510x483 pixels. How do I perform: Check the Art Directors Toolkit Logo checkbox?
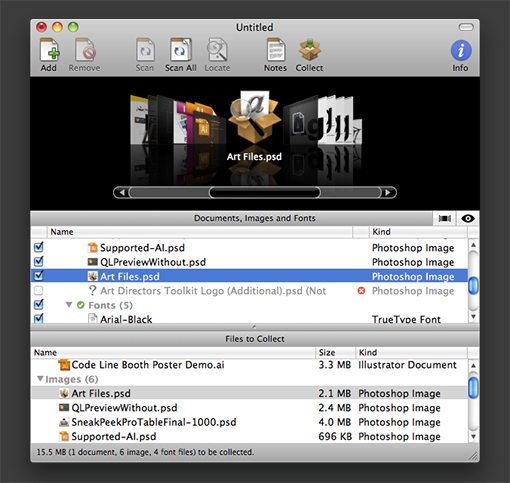coord(39,291)
